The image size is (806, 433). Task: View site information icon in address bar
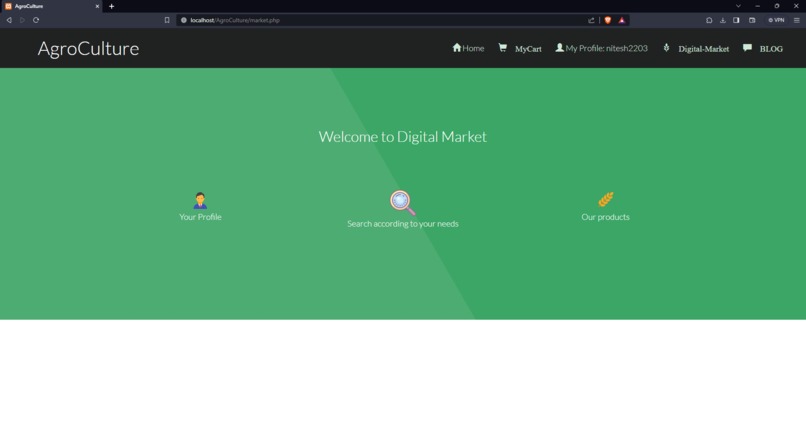click(x=184, y=20)
